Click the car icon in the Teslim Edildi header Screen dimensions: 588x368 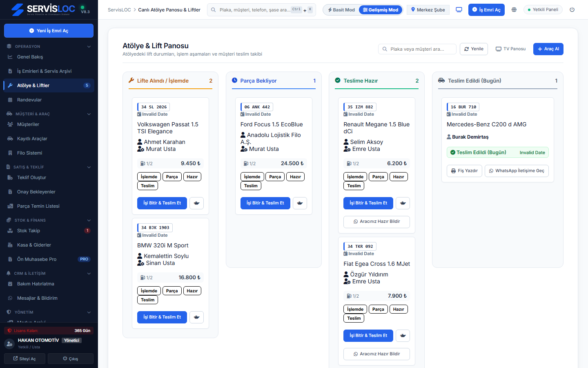point(441,81)
